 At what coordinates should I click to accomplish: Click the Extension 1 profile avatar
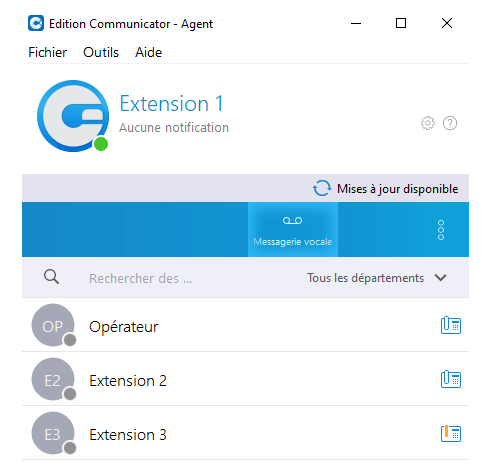[x=73, y=116]
